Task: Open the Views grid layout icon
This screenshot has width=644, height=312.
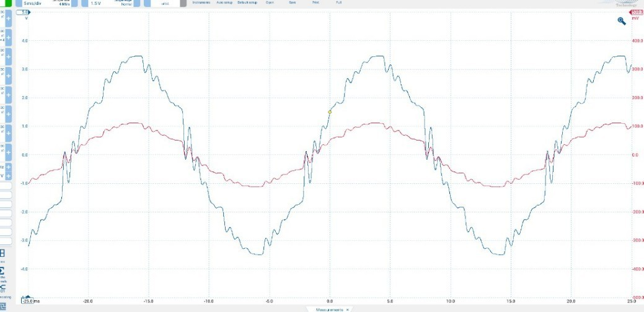Action: [x=2, y=253]
